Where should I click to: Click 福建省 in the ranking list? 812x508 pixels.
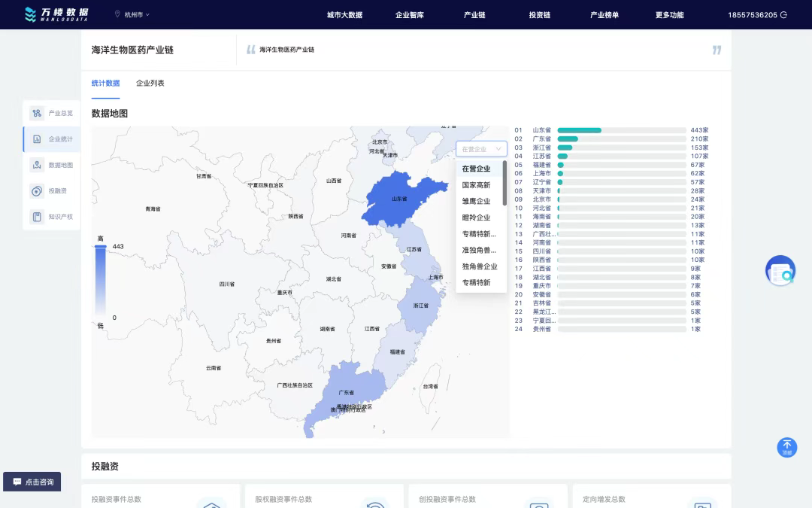(x=541, y=165)
